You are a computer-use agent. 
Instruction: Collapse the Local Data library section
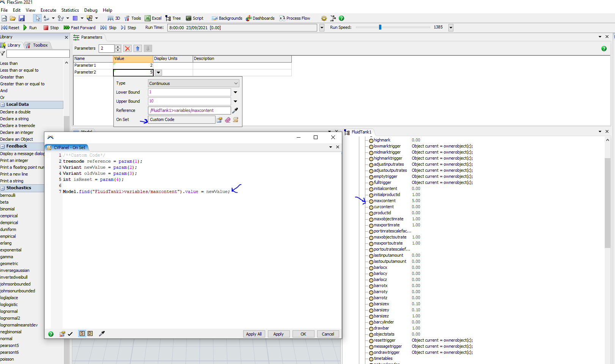(3, 105)
